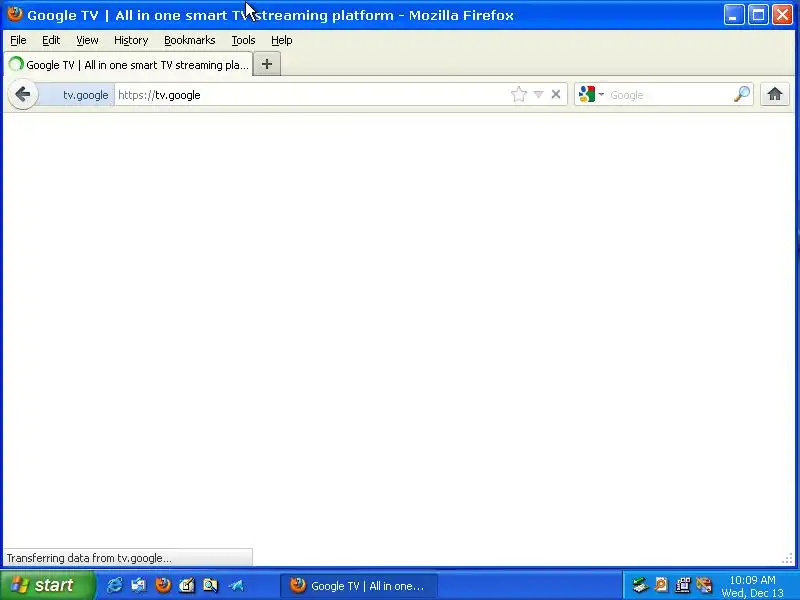800x600 pixels.
Task: Click the Google TV taskbar button
Action: point(359,586)
